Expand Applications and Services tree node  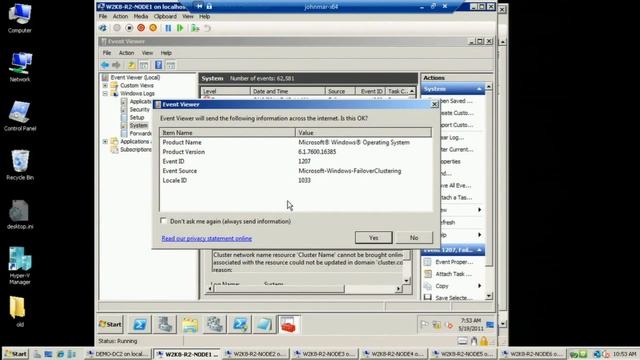[x=105, y=142]
